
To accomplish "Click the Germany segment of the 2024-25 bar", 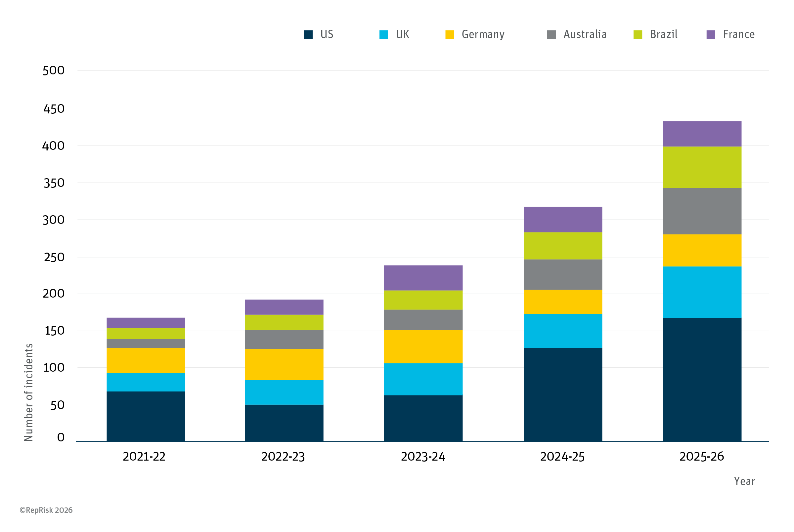I will [x=563, y=302].
